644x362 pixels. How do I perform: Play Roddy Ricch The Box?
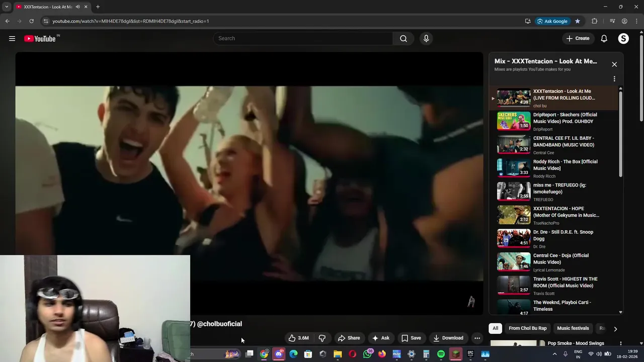click(x=553, y=168)
